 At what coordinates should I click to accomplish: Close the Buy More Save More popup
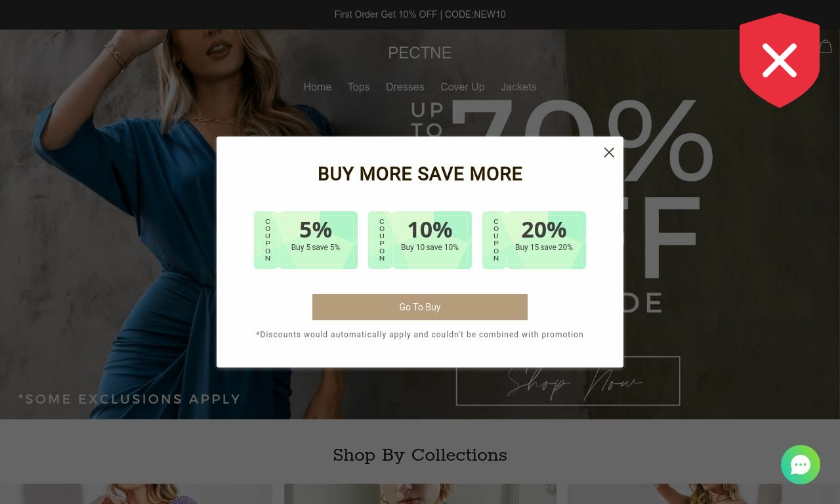[609, 152]
